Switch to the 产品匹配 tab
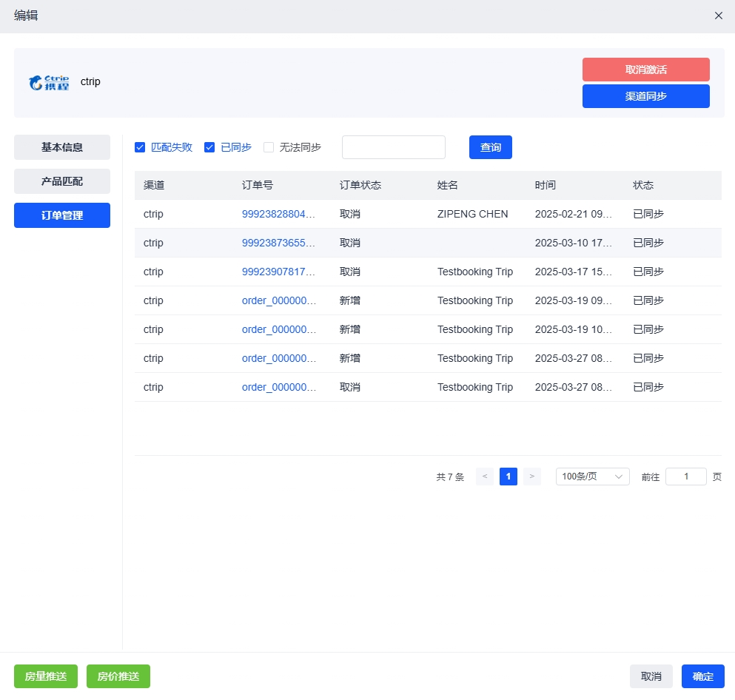This screenshot has height=700, width=735. (62, 181)
